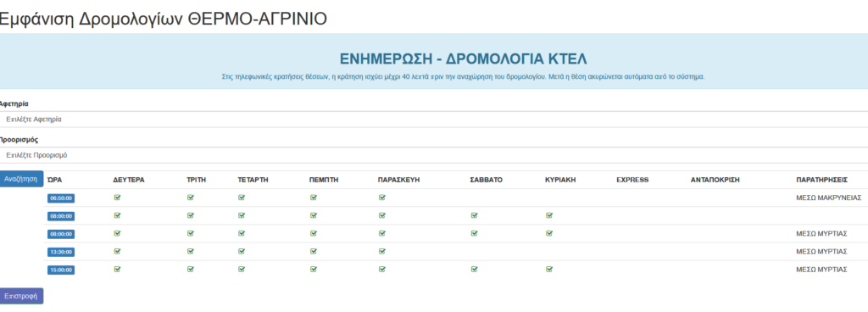Click the 15:00:00 time badge

pyautogui.click(x=61, y=270)
